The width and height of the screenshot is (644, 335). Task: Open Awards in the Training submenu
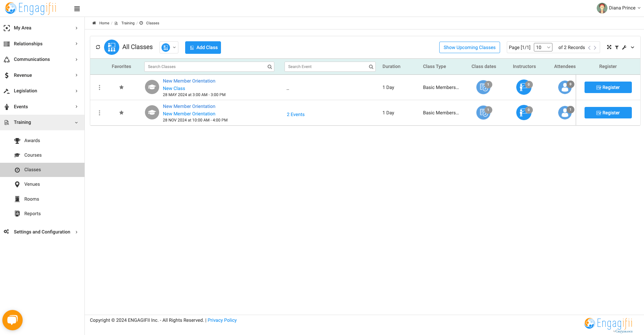[x=32, y=140]
